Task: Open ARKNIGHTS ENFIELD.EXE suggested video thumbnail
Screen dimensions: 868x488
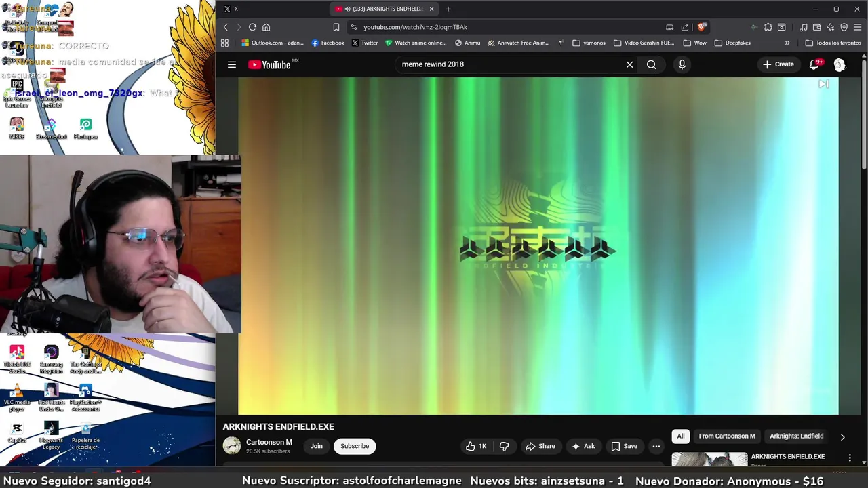Action: [709, 460]
